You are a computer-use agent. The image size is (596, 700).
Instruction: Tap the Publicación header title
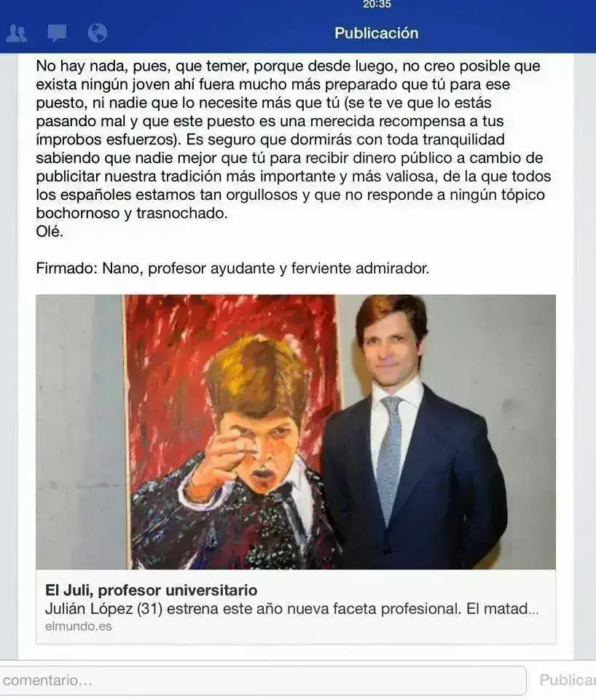point(377,33)
